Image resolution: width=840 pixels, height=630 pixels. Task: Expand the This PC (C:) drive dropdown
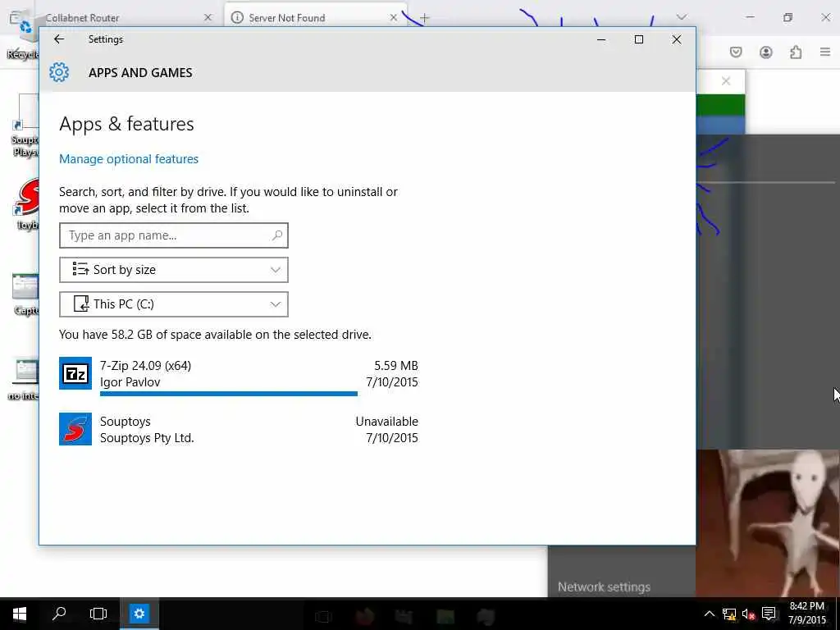[x=174, y=304]
